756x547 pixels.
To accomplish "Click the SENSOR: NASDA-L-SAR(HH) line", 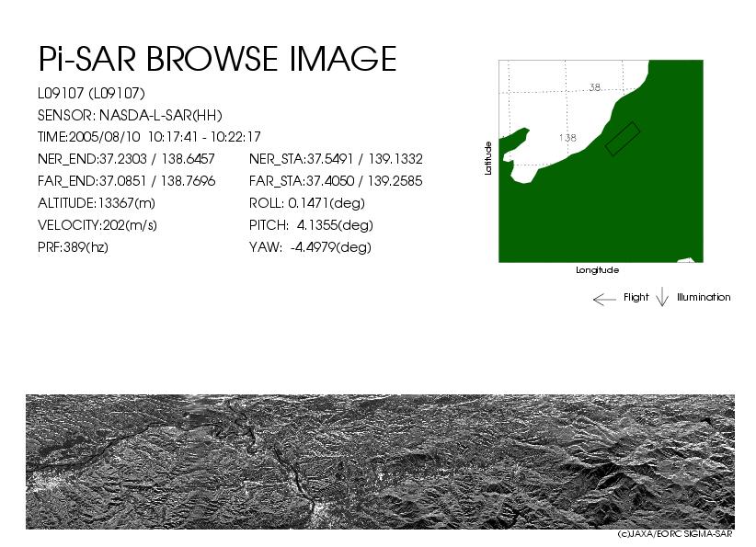I will 130,115.
